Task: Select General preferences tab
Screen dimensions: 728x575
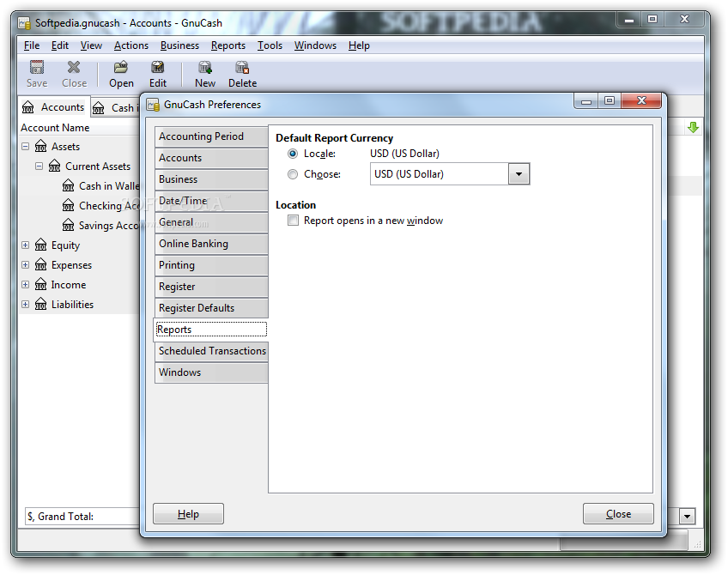Action: 211,221
